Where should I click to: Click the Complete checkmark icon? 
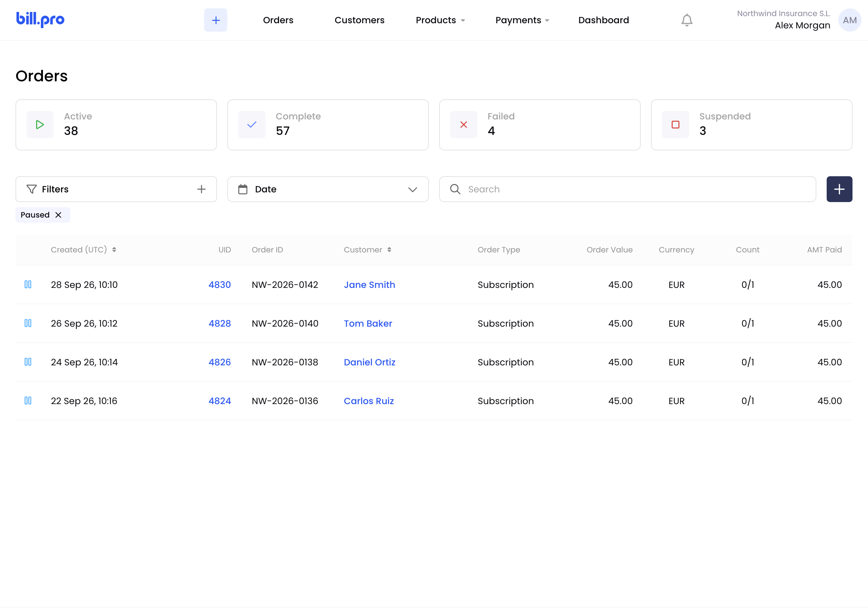252,125
